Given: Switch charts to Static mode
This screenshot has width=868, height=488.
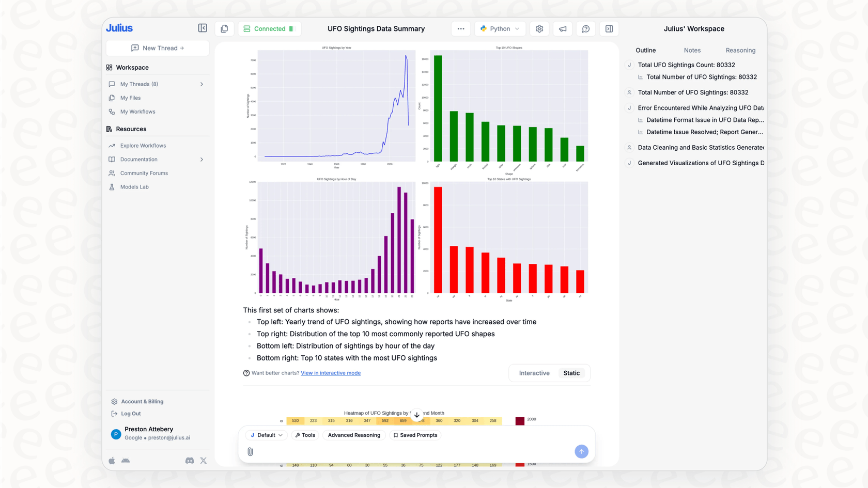Looking at the screenshot, I should click(x=571, y=373).
